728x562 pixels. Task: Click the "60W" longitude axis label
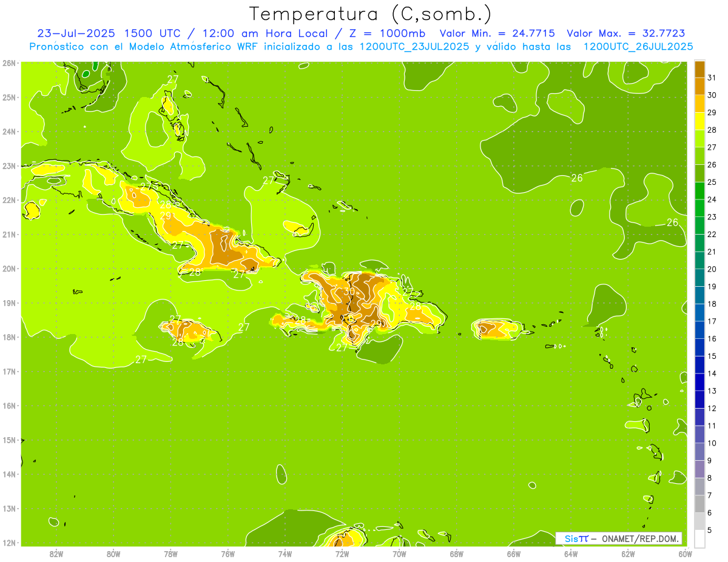click(685, 554)
